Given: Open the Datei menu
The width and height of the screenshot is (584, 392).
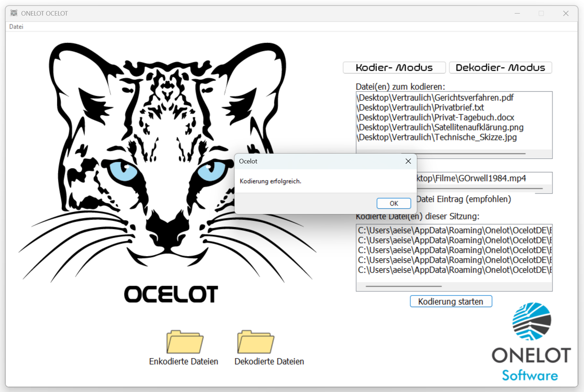Looking at the screenshot, I should point(16,26).
